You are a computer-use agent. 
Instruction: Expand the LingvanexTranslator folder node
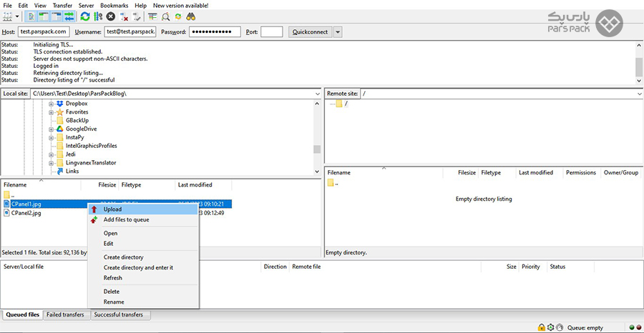click(x=52, y=163)
